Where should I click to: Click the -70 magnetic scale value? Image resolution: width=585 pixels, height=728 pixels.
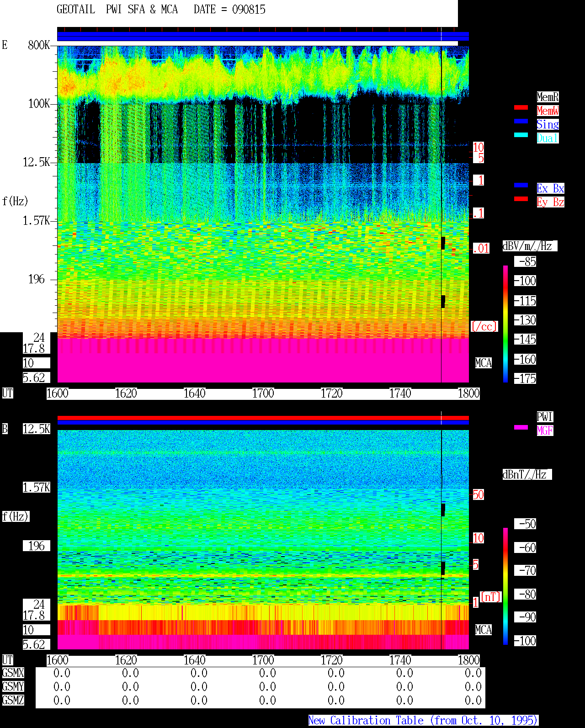tap(525, 570)
